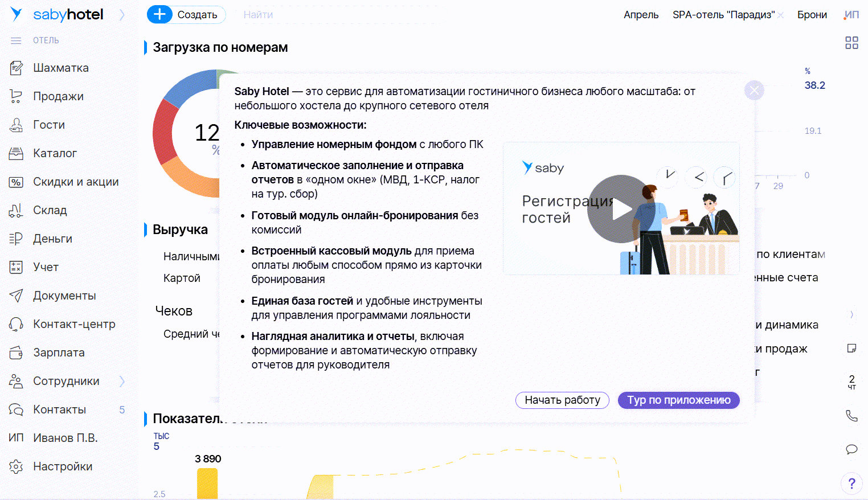Navigate to Настройки
This screenshot has height=500, width=868.
(x=63, y=466)
